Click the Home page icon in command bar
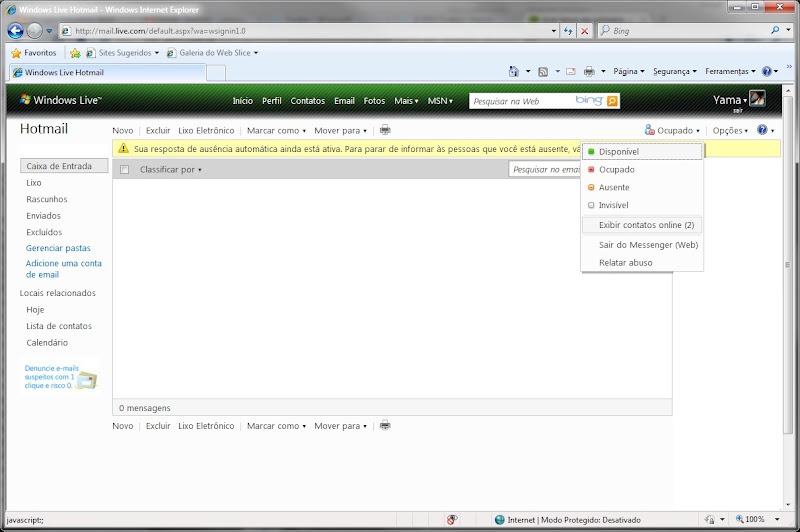This screenshot has height=532, width=800. click(514, 71)
